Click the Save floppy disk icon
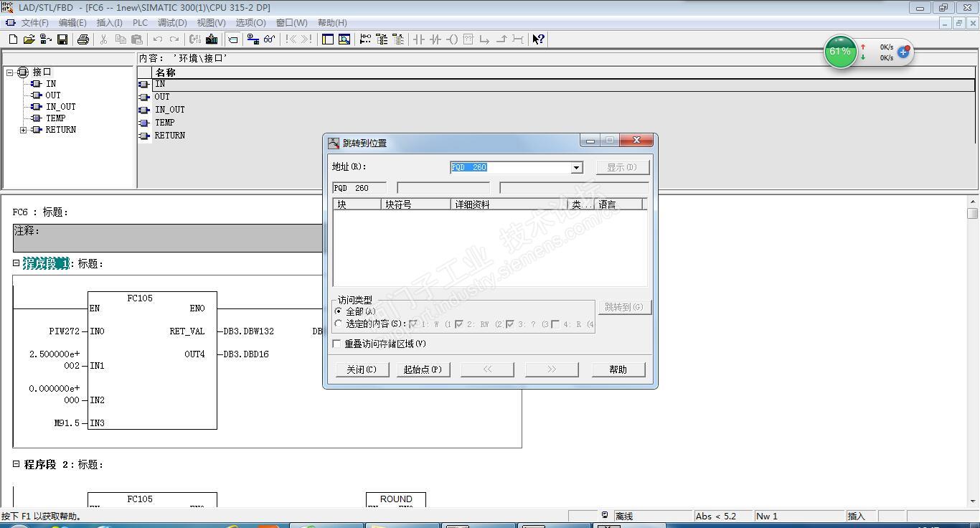This screenshot has height=528, width=980. 62,39
